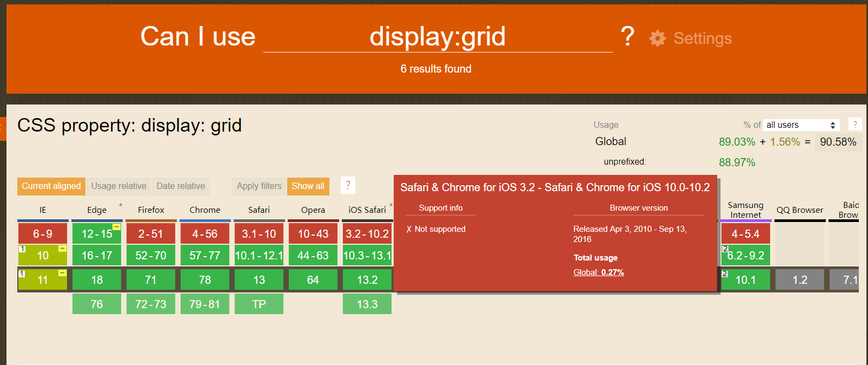Image resolution: width=868 pixels, height=365 pixels.
Task: Select Chrome 78 cell
Action: tap(205, 280)
